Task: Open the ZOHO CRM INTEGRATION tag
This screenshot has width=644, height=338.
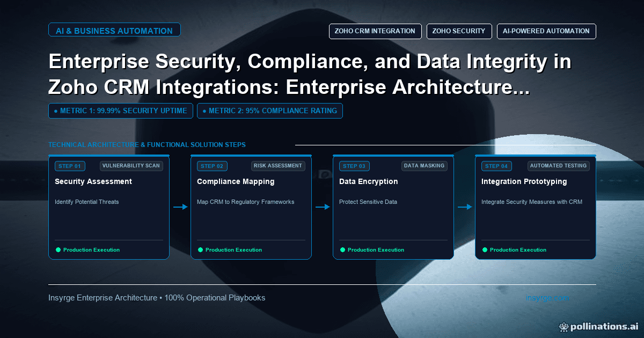Action: pyautogui.click(x=375, y=31)
